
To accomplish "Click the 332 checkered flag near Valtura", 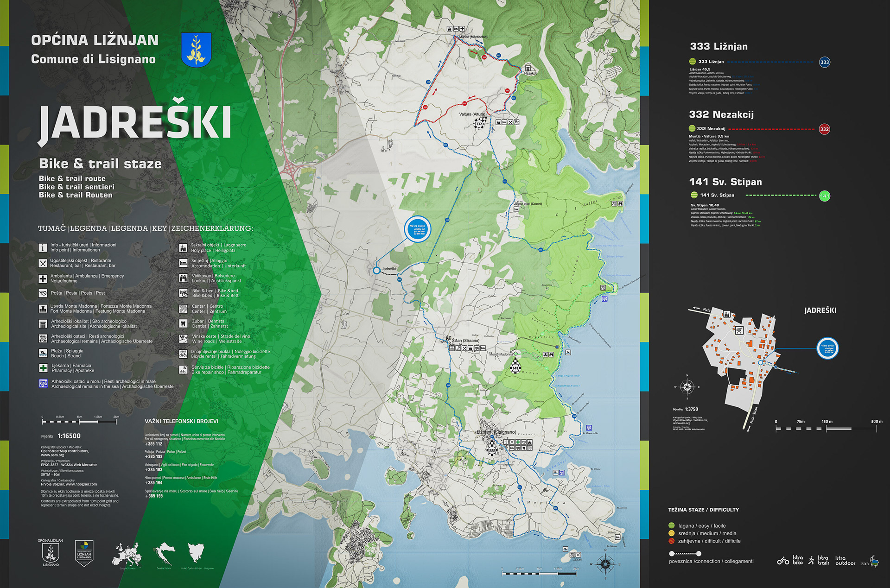I will coord(479,124).
